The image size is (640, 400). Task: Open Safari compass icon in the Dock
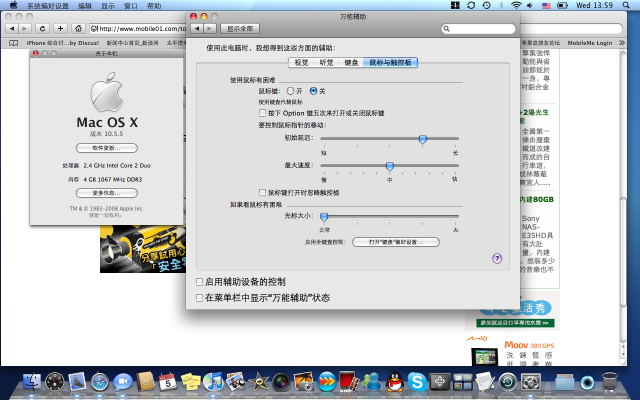(100, 382)
